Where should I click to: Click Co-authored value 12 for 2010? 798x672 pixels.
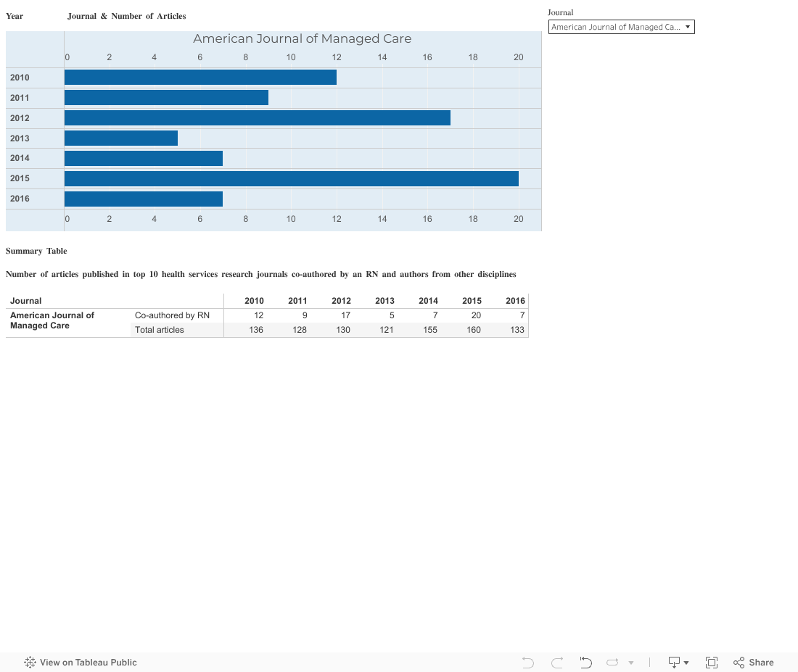coord(258,315)
